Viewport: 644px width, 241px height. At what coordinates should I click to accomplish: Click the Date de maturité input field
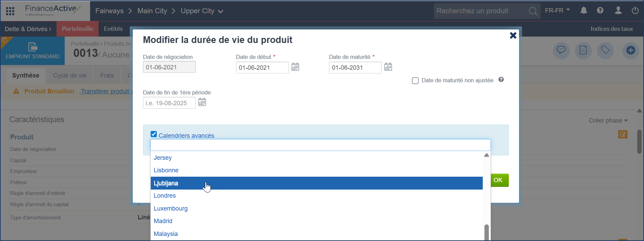pyautogui.click(x=355, y=68)
